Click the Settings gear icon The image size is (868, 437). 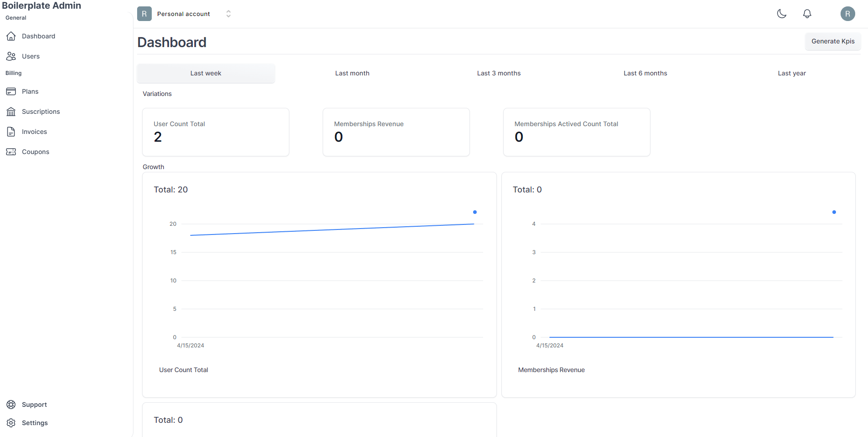coord(11,423)
